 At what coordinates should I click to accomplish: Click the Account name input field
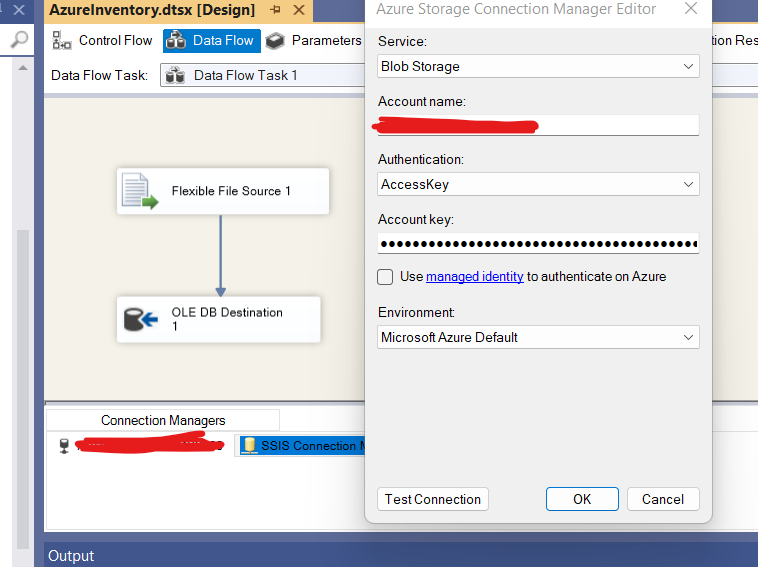click(x=538, y=126)
